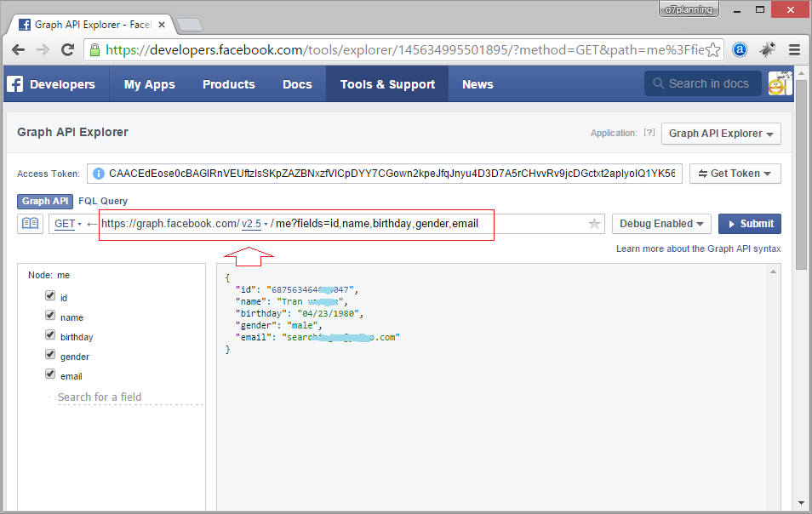Click the Search in docs field

(703, 83)
